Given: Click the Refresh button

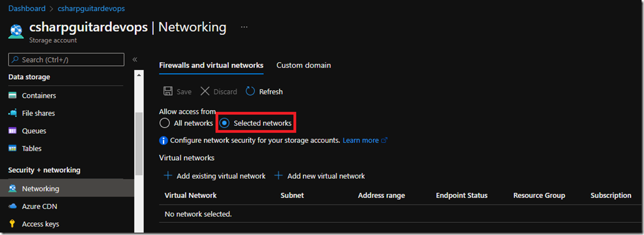Looking at the screenshot, I should pyautogui.click(x=264, y=91).
